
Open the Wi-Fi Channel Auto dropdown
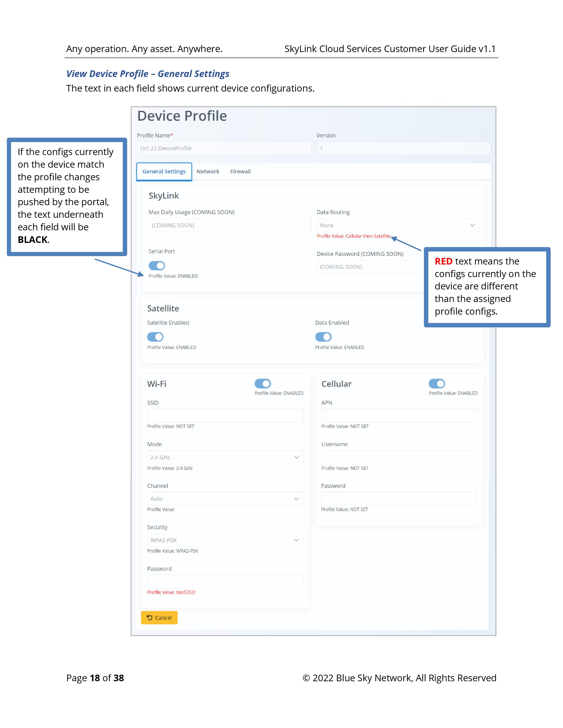coord(225,499)
